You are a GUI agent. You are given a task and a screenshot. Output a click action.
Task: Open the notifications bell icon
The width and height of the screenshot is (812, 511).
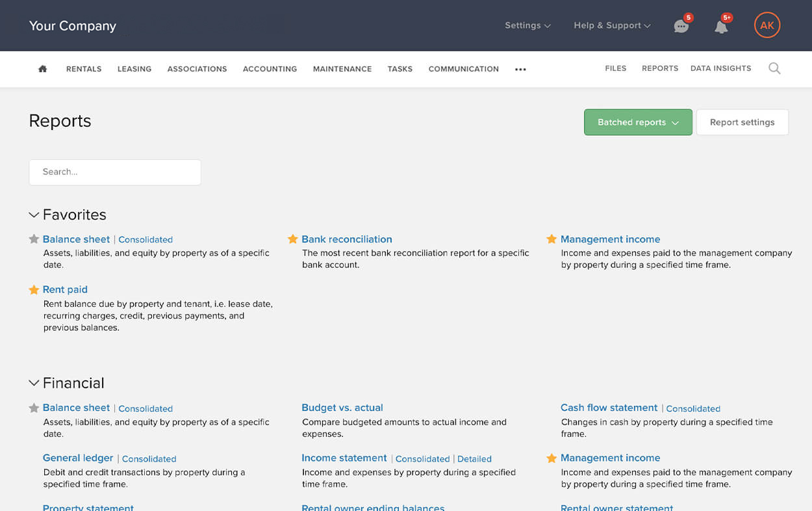(x=721, y=26)
